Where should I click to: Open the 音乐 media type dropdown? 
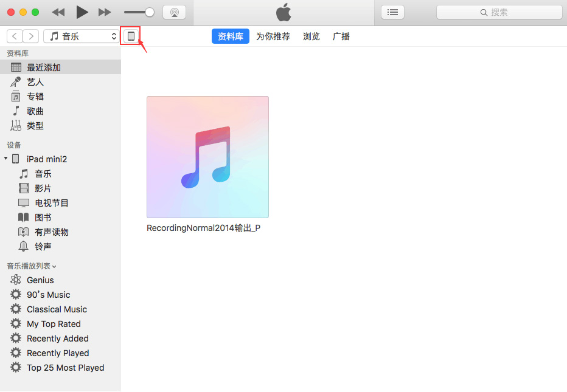coord(82,36)
